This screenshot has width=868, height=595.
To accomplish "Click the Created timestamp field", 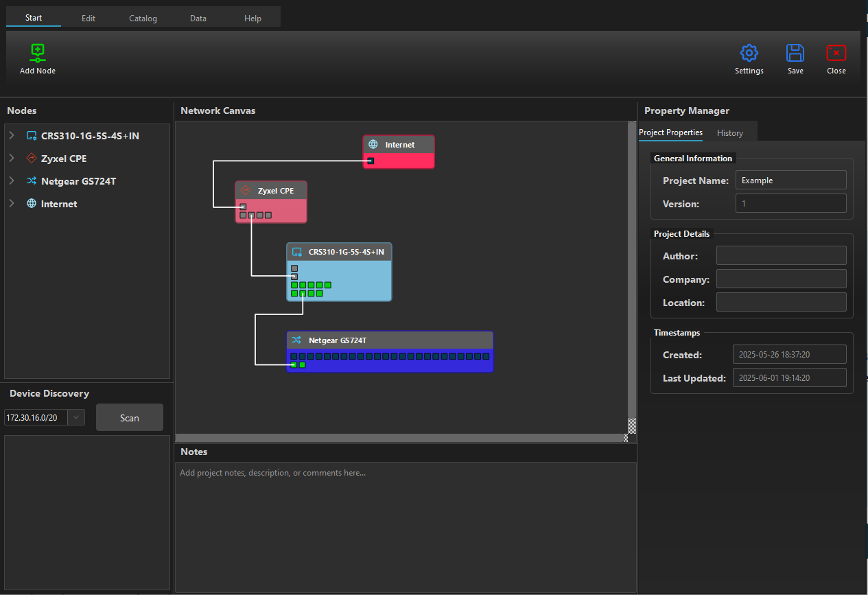I will pyautogui.click(x=790, y=355).
